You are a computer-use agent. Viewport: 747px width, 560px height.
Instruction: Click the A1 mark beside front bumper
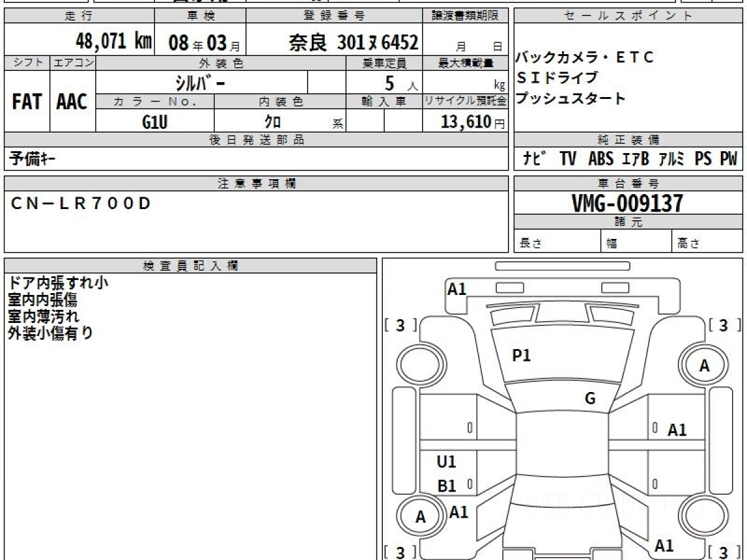pos(457,289)
